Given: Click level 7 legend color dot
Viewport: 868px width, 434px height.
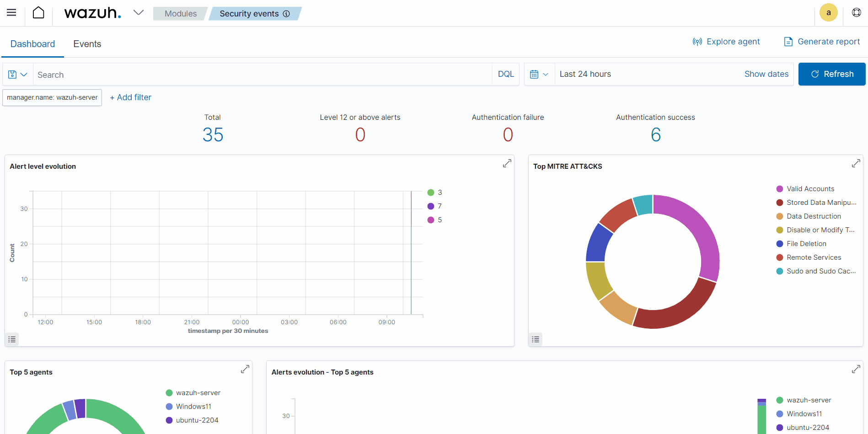Looking at the screenshot, I should pos(431,206).
